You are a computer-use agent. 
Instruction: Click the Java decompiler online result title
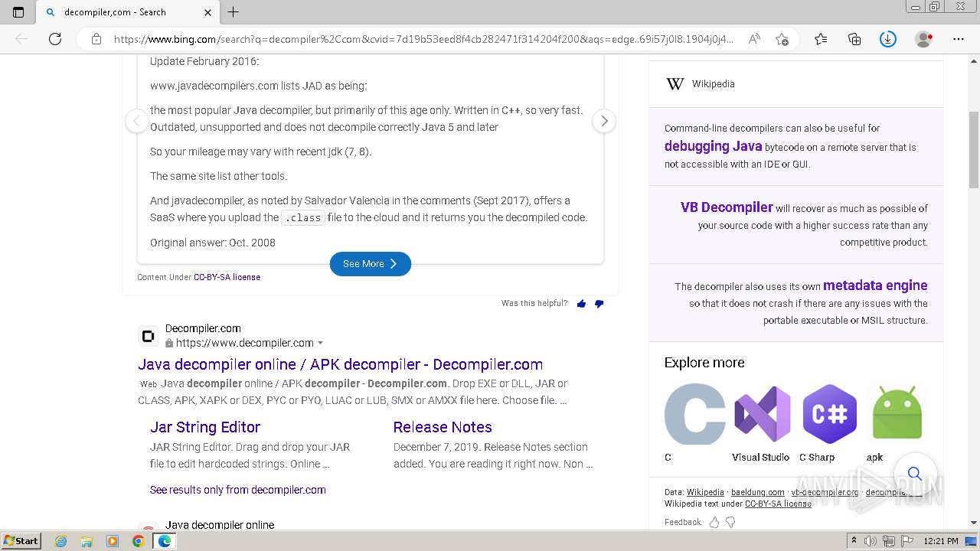click(x=220, y=525)
